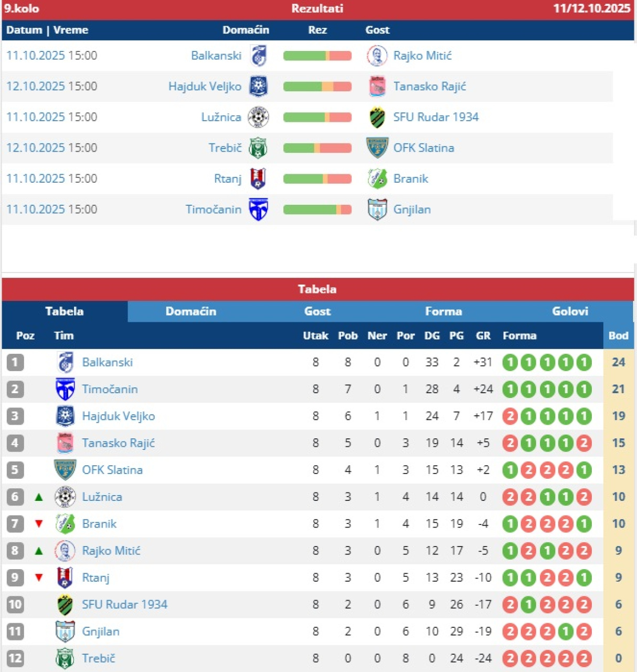637x672 pixels.
Task: Click the Rtanj crest in results
Action: 258,178
